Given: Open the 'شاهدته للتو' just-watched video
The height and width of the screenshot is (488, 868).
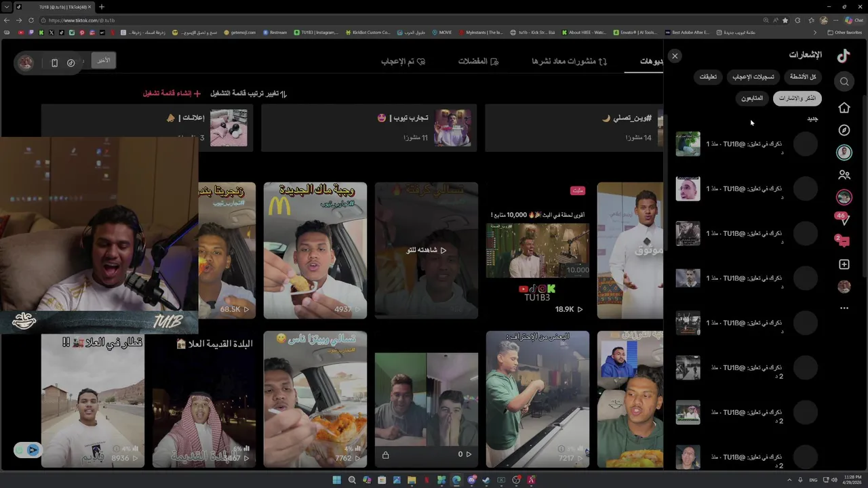Looking at the screenshot, I should click(427, 250).
